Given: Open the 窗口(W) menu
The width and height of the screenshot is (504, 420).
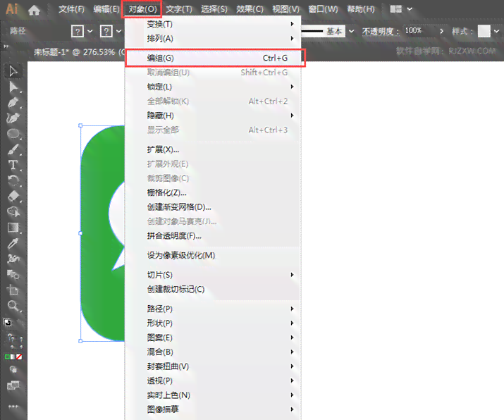Looking at the screenshot, I should pos(323,9).
